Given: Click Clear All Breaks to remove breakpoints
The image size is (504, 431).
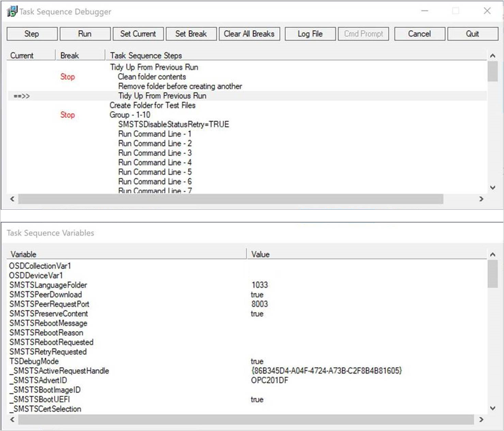Looking at the screenshot, I should click(249, 34).
